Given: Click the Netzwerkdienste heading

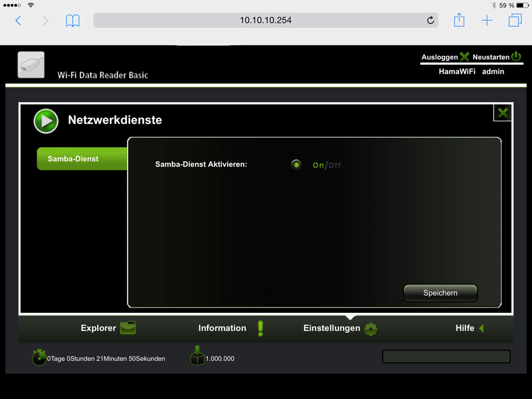Looking at the screenshot, I should point(115,120).
